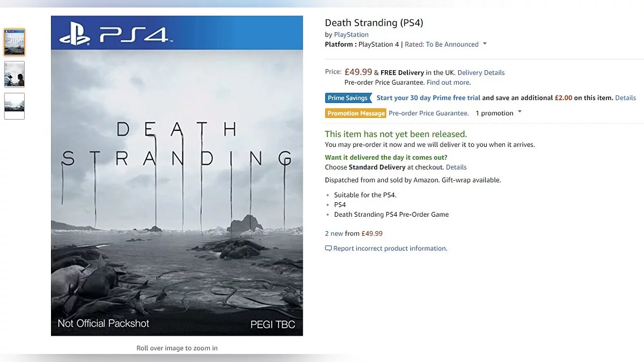Image resolution: width=644 pixels, height=362 pixels.
Task: Open the PlayStation brand link
Action: (x=351, y=35)
